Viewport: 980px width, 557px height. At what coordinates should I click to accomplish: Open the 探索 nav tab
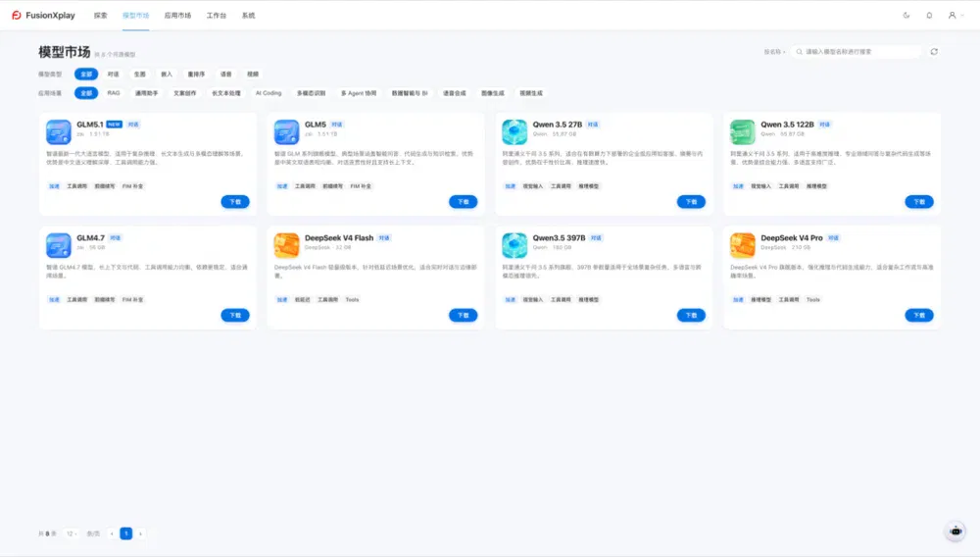101,15
